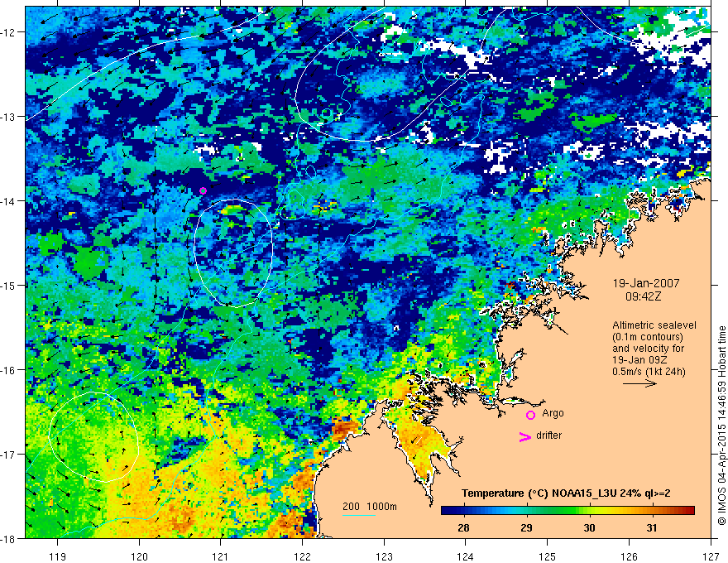The width and height of the screenshot is (728, 563).
Task: Click longitude axis label 126
Action: pos(629,556)
